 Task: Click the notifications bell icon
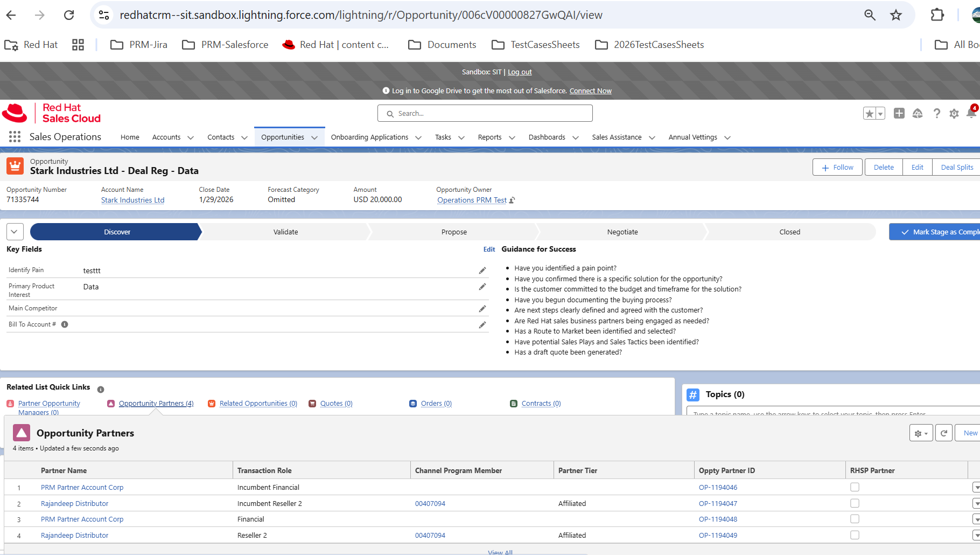(x=971, y=113)
